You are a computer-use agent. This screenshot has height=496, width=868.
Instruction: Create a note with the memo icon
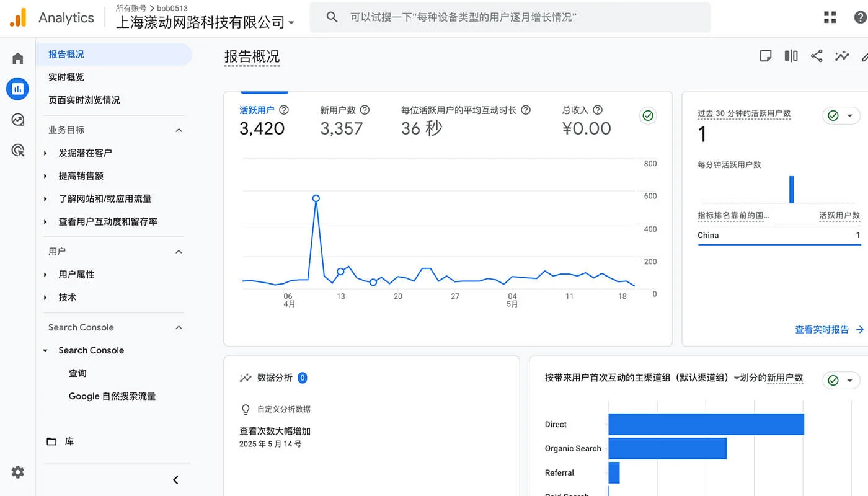tap(765, 55)
